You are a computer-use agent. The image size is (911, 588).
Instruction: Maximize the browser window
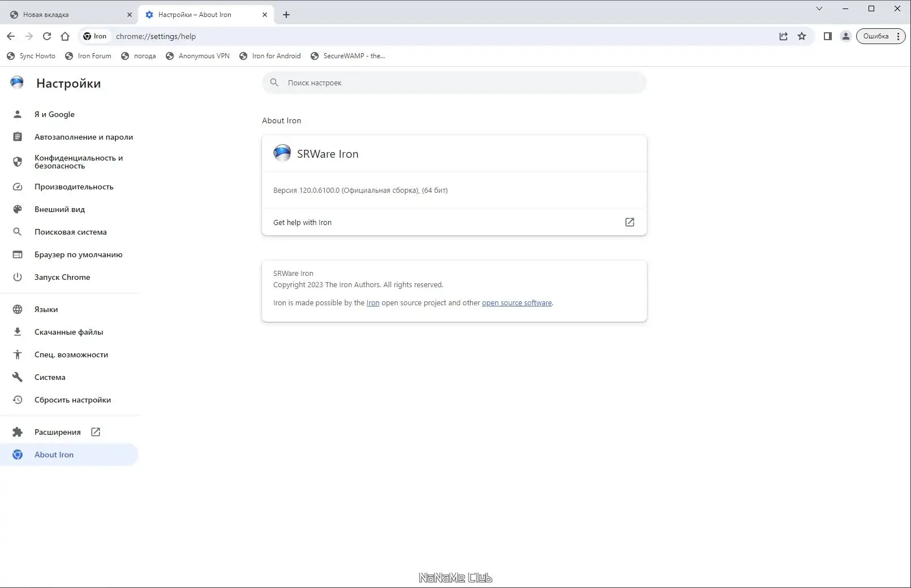[x=871, y=8]
